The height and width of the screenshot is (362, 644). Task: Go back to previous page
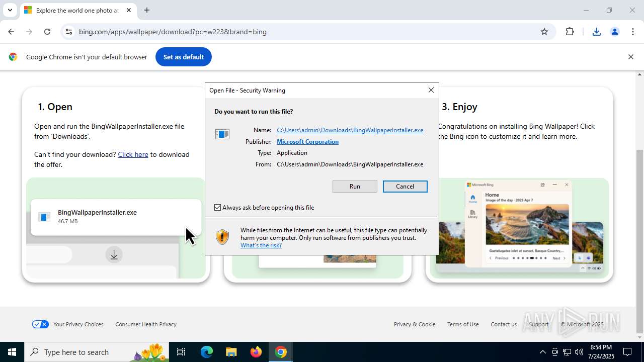pyautogui.click(x=11, y=32)
